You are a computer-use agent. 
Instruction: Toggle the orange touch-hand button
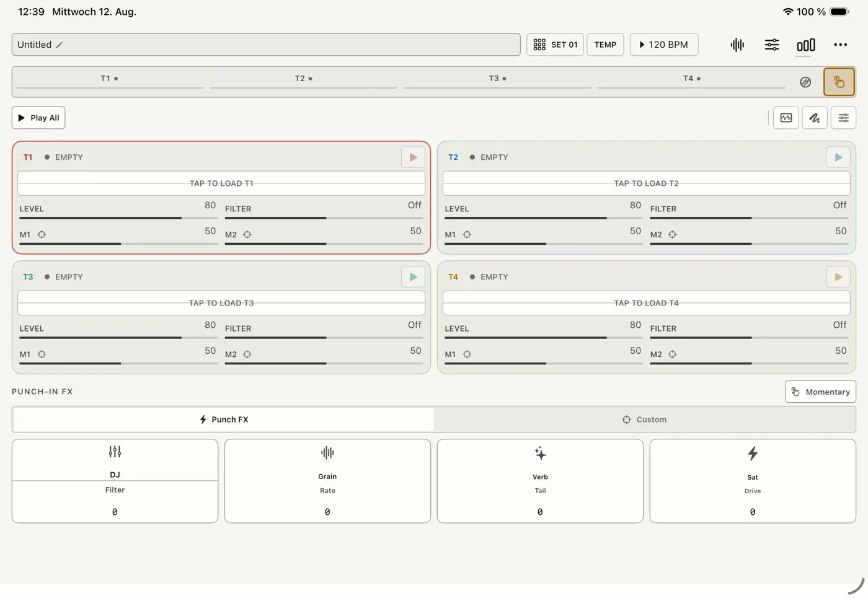coord(839,82)
